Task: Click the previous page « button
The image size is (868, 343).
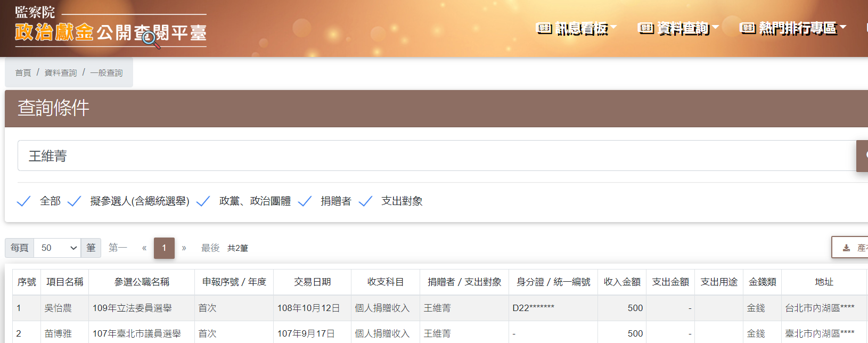Action: tap(144, 248)
